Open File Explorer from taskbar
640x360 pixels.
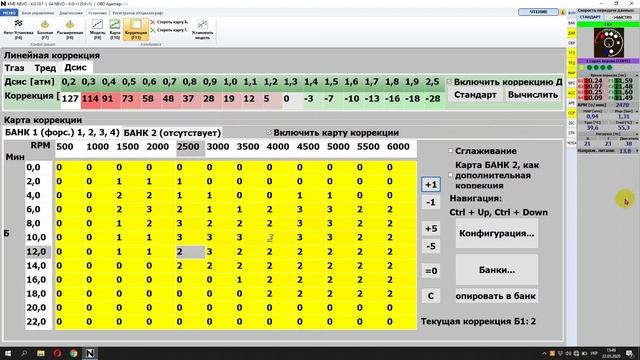click(x=41, y=353)
